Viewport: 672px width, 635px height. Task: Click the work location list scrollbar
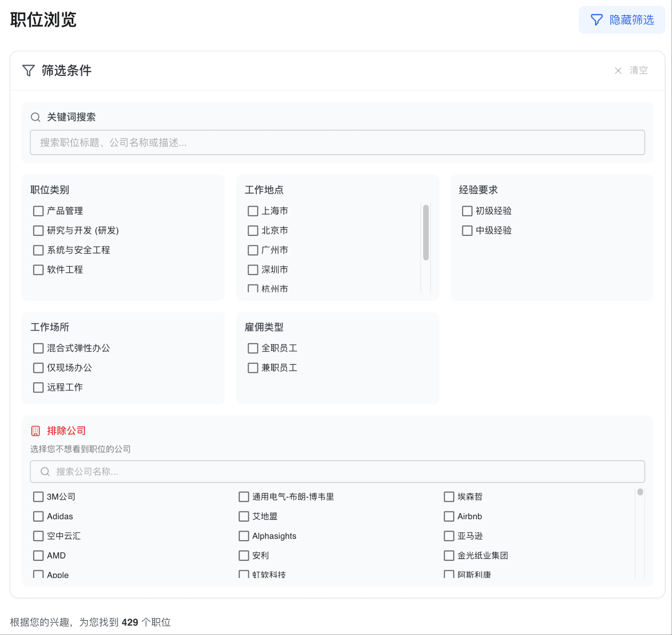coord(426,232)
